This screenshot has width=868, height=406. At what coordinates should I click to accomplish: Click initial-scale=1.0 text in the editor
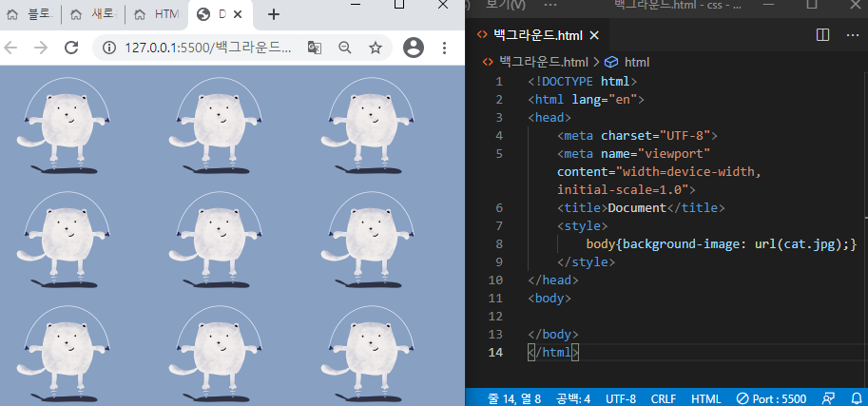[626, 189]
